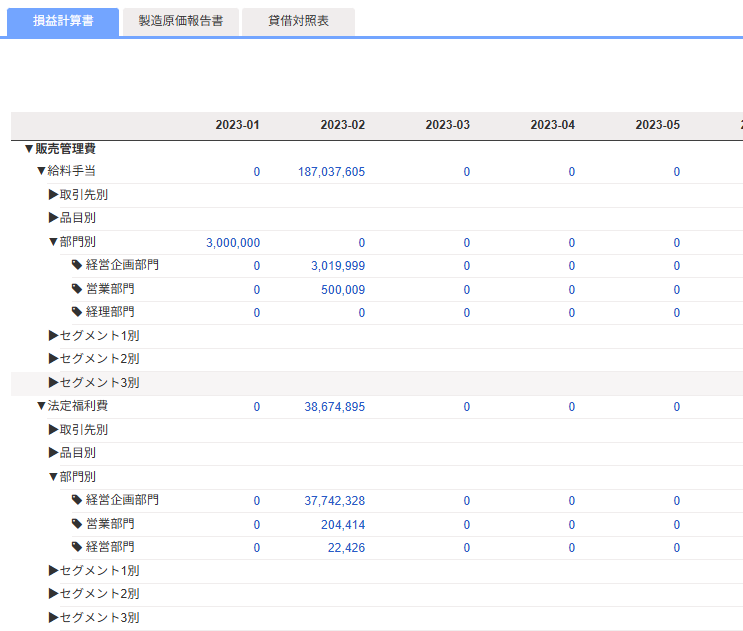Click 法定福利費 zero value for 2023-04

(572, 406)
